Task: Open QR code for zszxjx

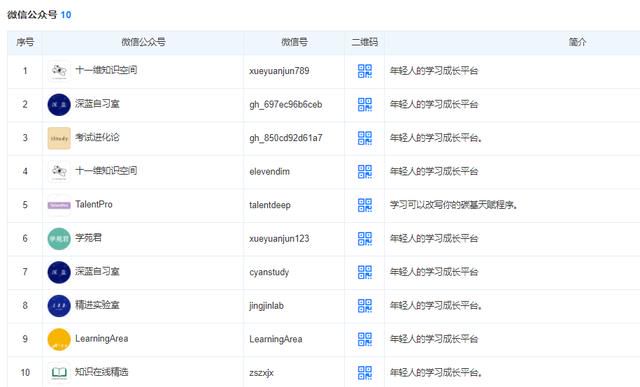Action: click(364, 372)
